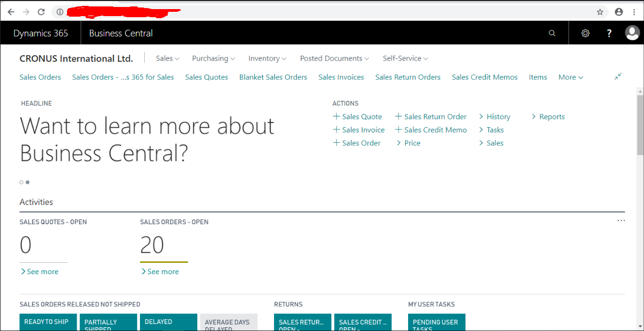
Task: Expand the Sales menu
Action: coord(168,58)
